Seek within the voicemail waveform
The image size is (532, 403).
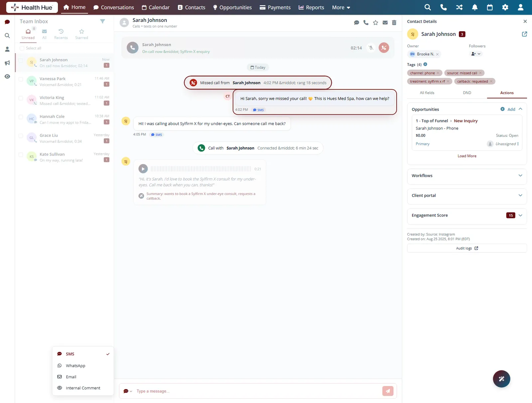tap(201, 169)
